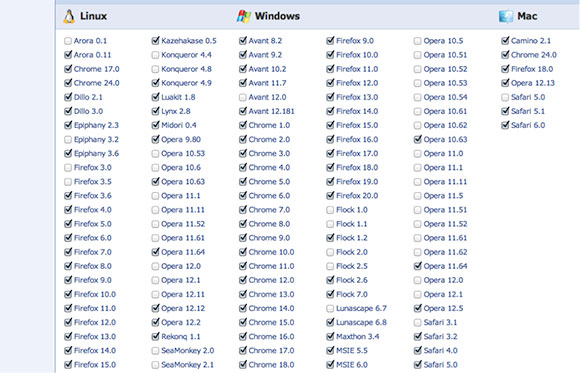Tick Lunascape 6.7 checkbox

tap(330, 308)
